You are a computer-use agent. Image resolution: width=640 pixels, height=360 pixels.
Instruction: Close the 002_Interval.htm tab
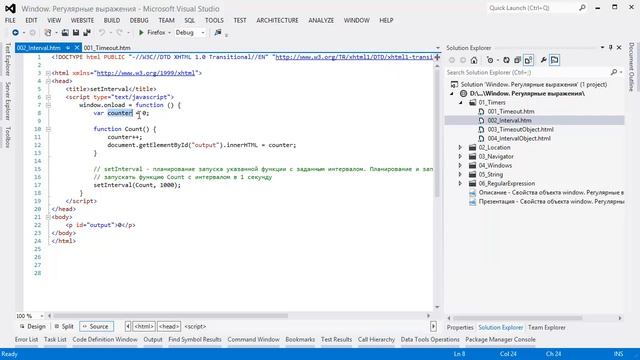[77, 48]
